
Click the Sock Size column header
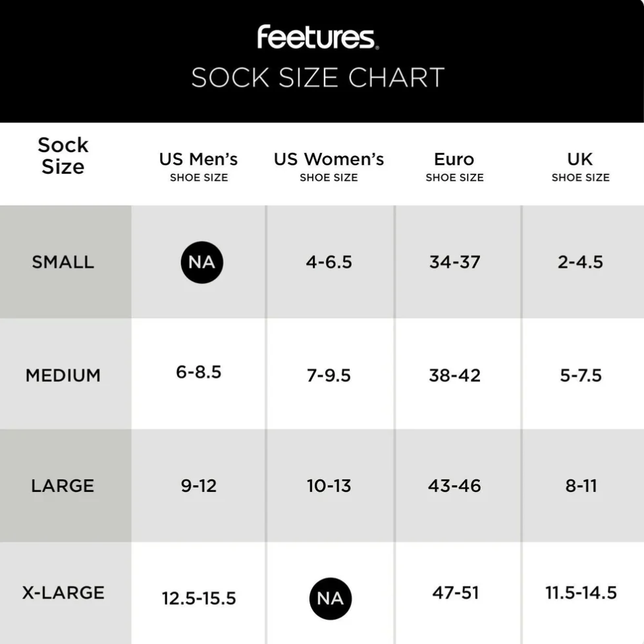coord(63,155)
